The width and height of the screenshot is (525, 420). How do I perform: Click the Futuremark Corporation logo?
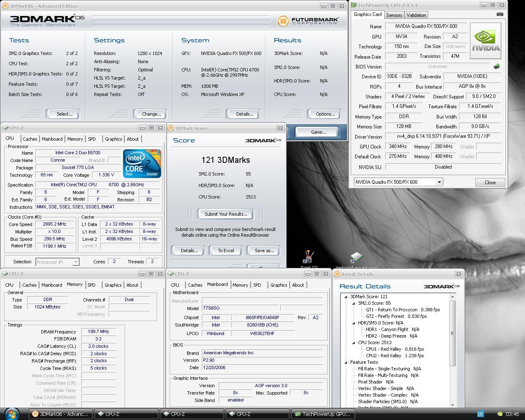[x=308, y=21]
